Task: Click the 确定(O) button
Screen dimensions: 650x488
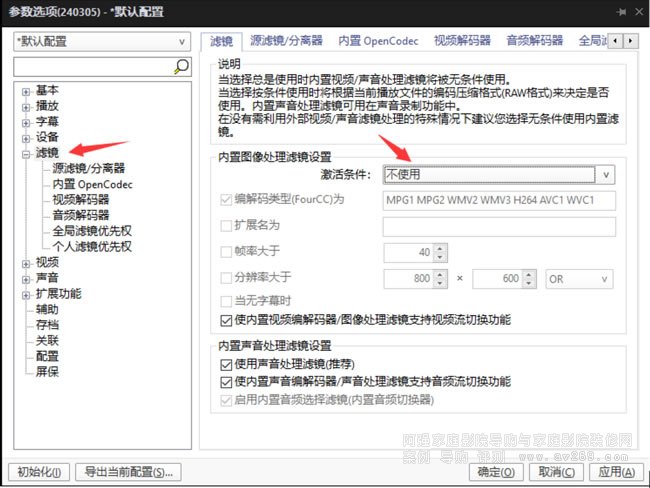Action: (x=495, y=471)
